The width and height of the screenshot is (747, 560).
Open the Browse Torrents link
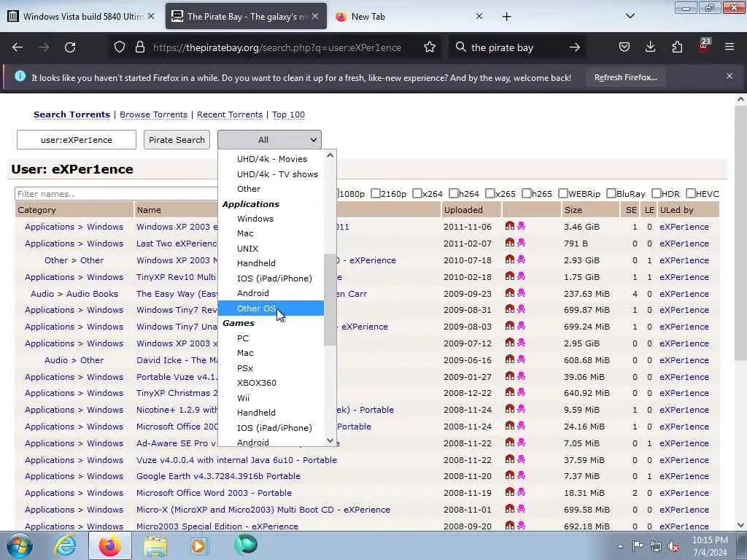[x=153, y=114]
